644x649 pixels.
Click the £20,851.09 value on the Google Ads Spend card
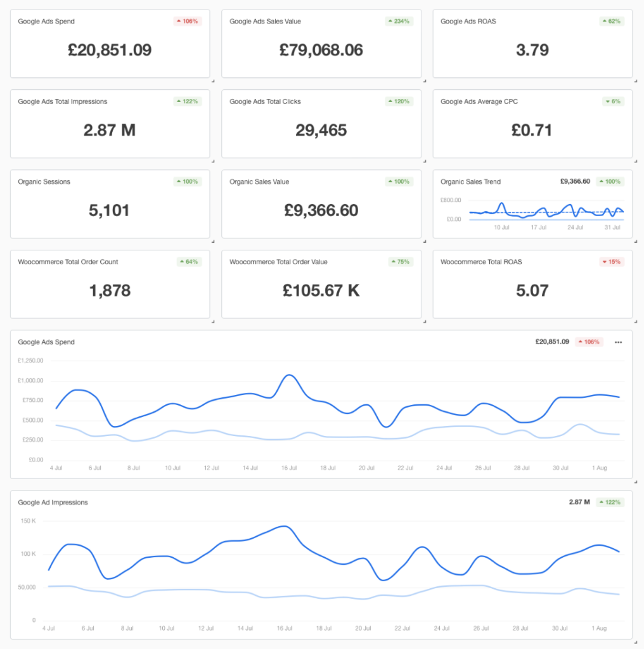[x=110, y=50]
